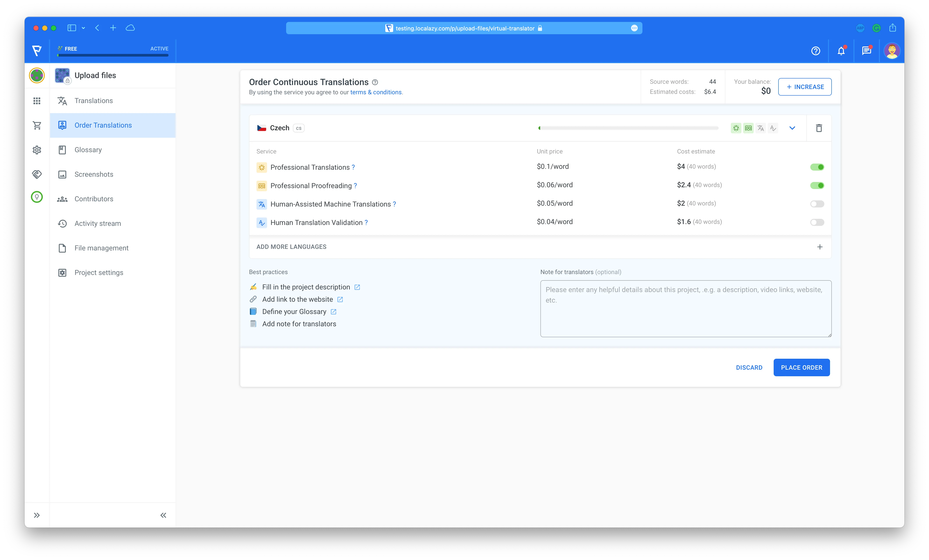Image resolution: width=929 pixels, height=560 pixels.
Task: Open the help question mark icon in top bar
Action: click(816, 51)
